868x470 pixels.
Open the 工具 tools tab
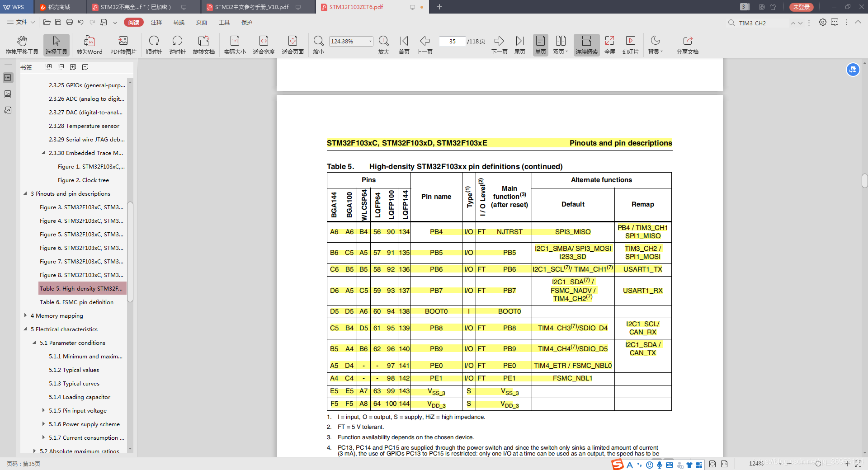pos(224,22)
